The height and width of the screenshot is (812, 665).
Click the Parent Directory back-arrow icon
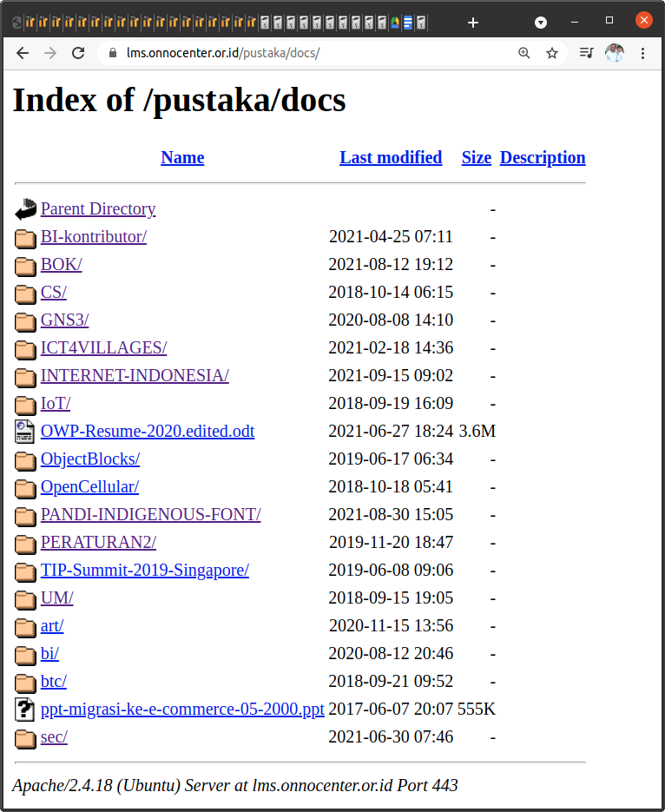pos(25,209)
